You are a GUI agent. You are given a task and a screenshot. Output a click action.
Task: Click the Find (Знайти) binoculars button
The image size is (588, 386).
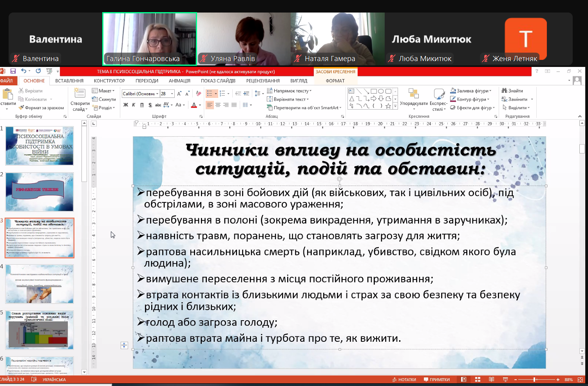pyautogui.click(x=512, y=91)
